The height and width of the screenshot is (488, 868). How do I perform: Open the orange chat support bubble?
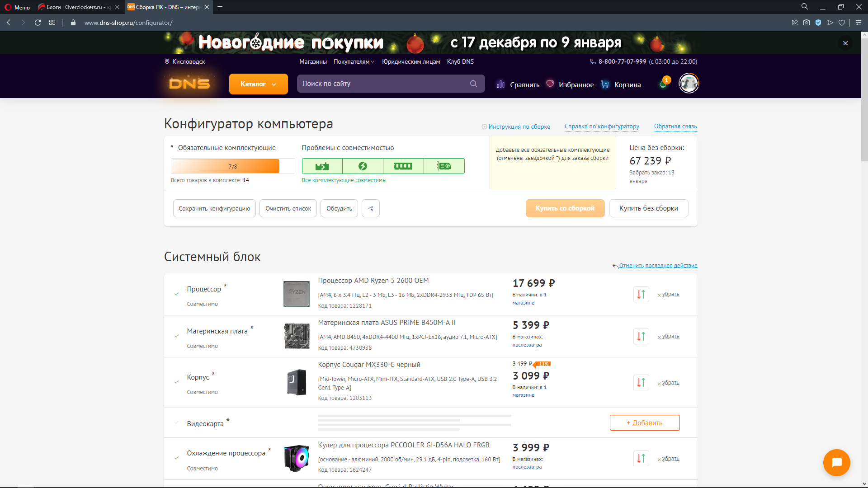tap(836, 463)
